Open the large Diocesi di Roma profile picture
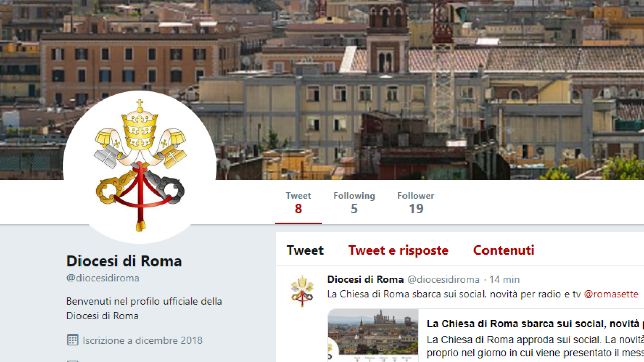 click(x=140, y=167)
